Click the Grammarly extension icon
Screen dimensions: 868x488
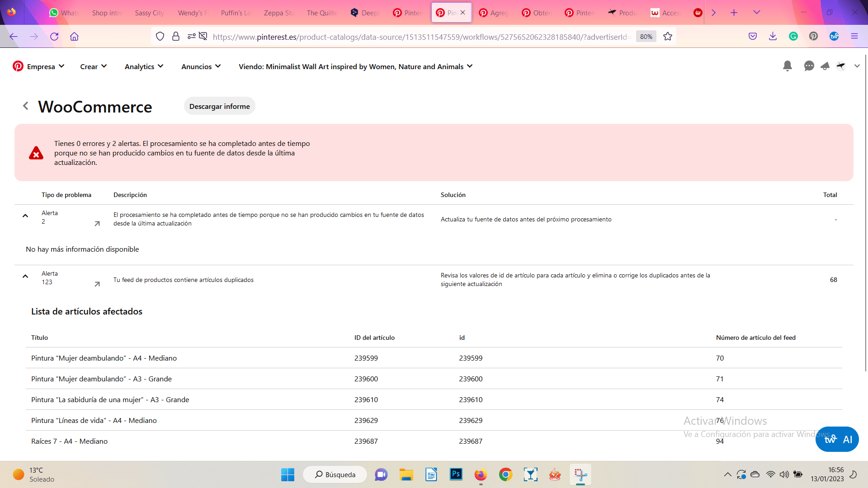[x=793, y=37]
